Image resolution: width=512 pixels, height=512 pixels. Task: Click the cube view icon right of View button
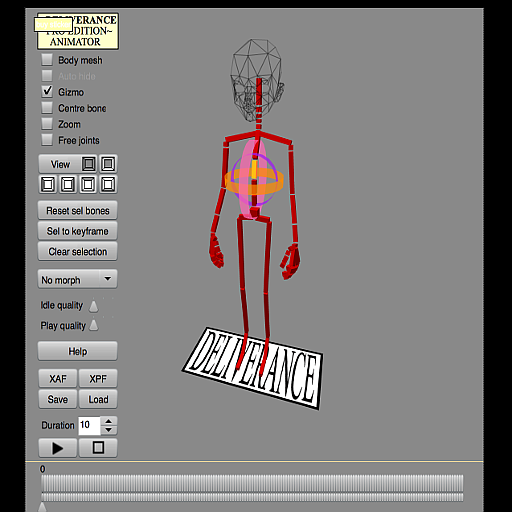(108, 164)
